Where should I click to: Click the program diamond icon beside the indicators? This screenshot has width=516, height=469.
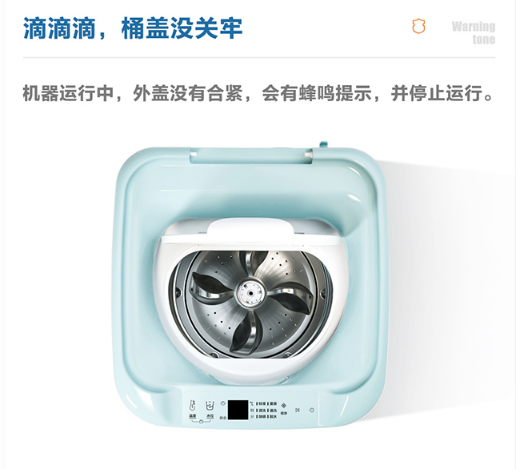[284, 405]
